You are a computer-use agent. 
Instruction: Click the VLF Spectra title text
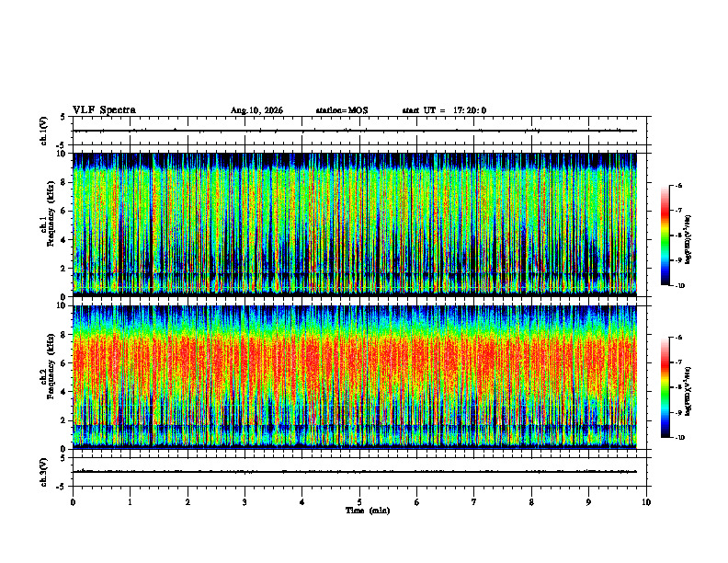point(104,110)
